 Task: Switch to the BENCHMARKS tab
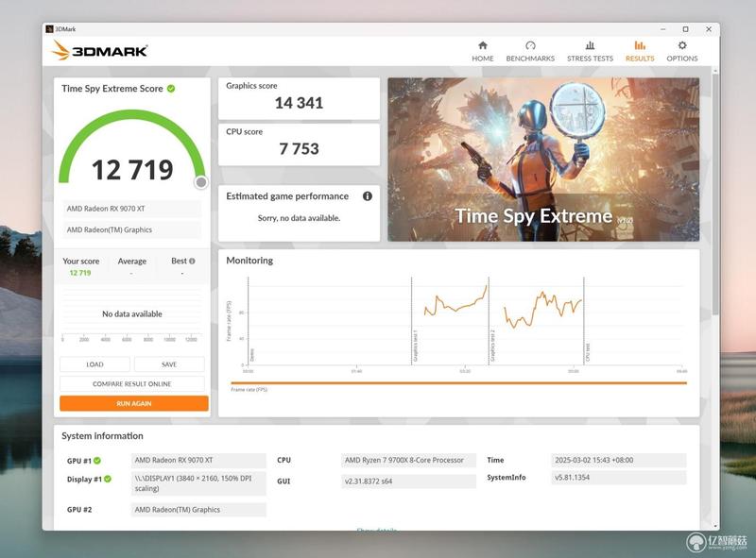(x=530, y=51)
